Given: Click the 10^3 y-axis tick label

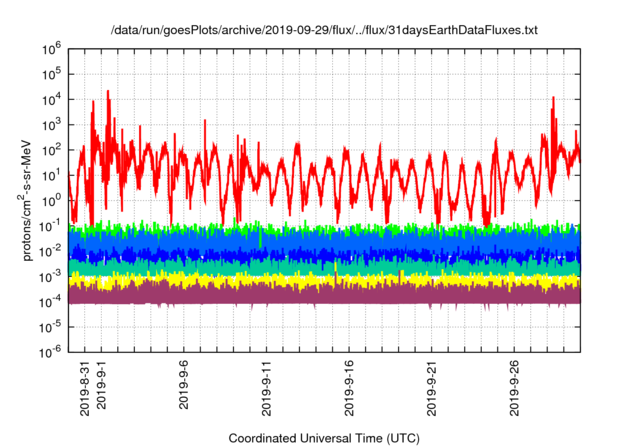Looking at the screenshot, I should 52,125.
